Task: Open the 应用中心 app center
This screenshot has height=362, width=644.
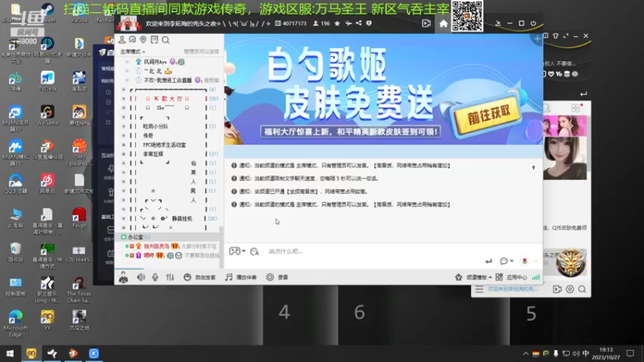Action: click(511, 278)
